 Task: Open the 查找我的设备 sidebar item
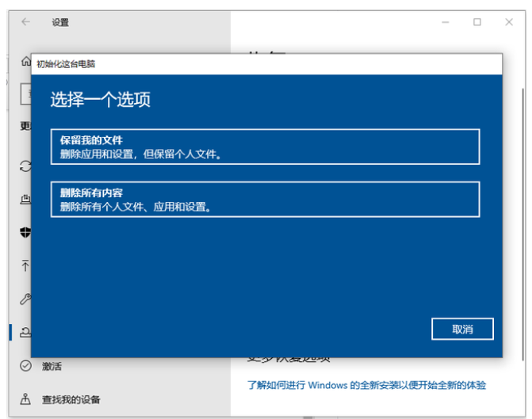point(72,399)
